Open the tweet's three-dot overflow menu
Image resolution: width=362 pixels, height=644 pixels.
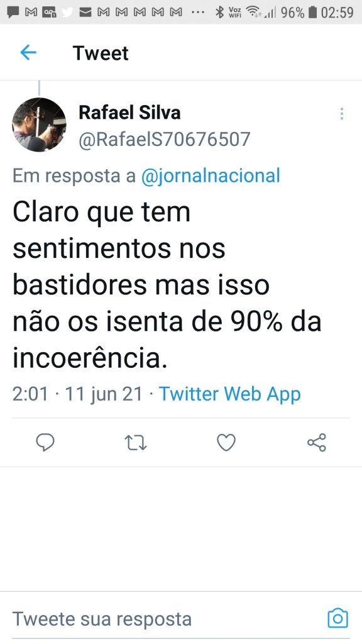point(341,114)
